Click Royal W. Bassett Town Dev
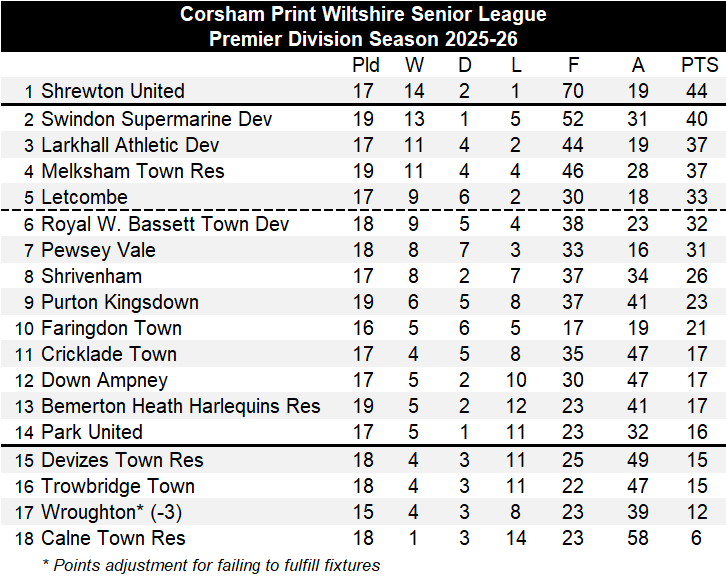This screenshot has width=726, height=577. pos(165,224)
